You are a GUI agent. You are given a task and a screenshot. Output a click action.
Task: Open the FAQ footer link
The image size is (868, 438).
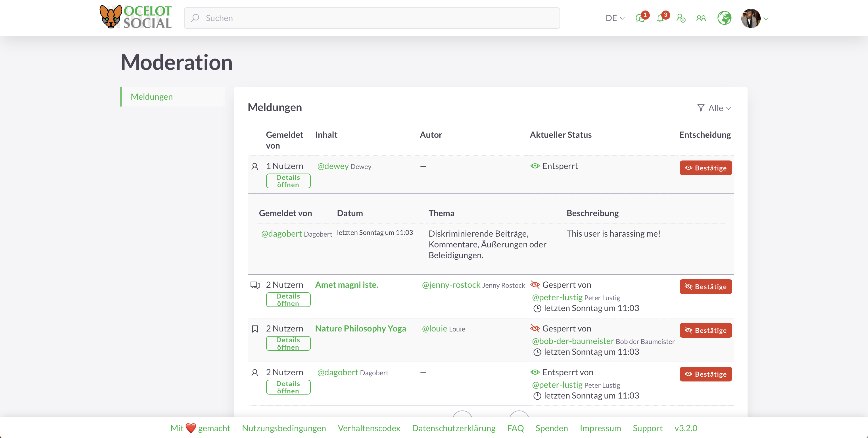point(515,428)
